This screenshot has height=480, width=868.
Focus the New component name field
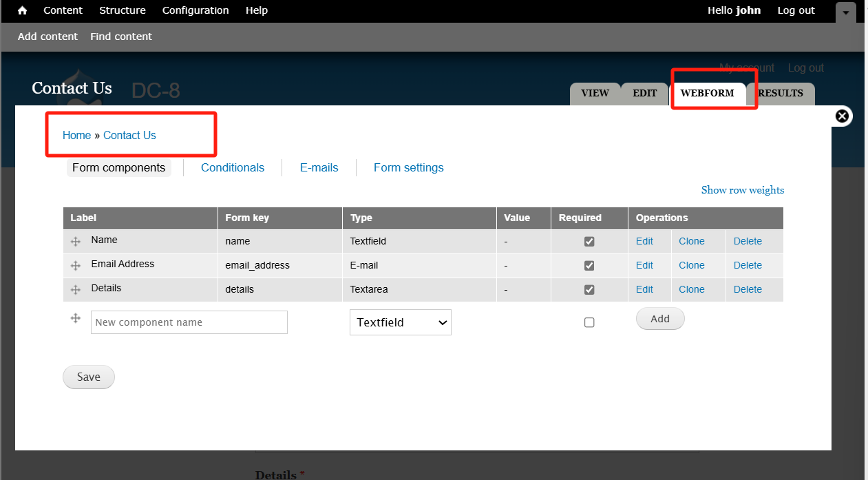click(189, 322)
